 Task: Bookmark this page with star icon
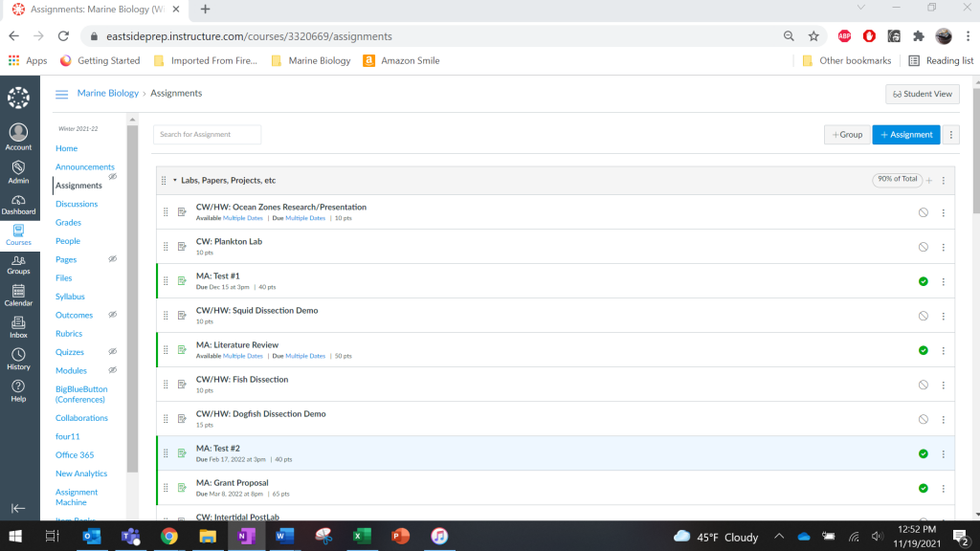pyautogui.click(x=813, y=36)
